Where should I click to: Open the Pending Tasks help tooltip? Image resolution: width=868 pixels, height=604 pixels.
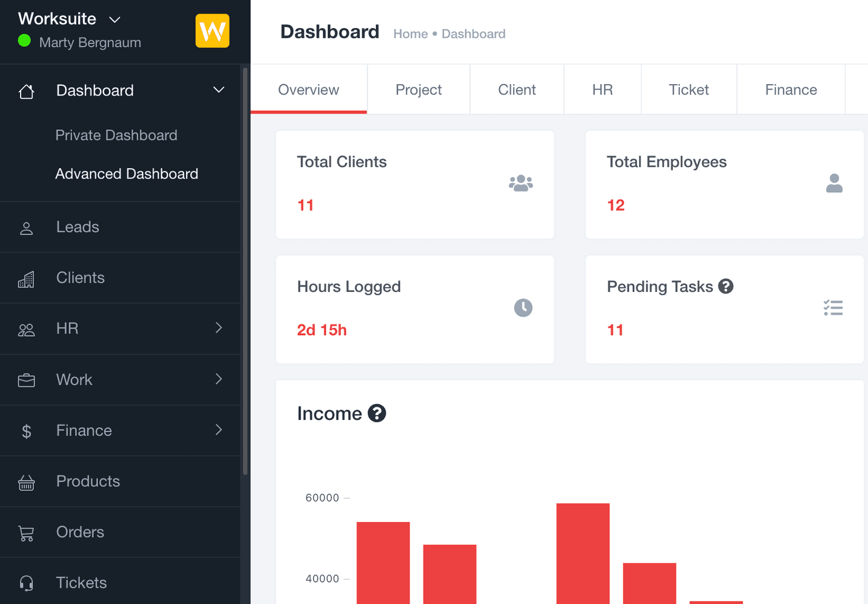coord(726,286)
